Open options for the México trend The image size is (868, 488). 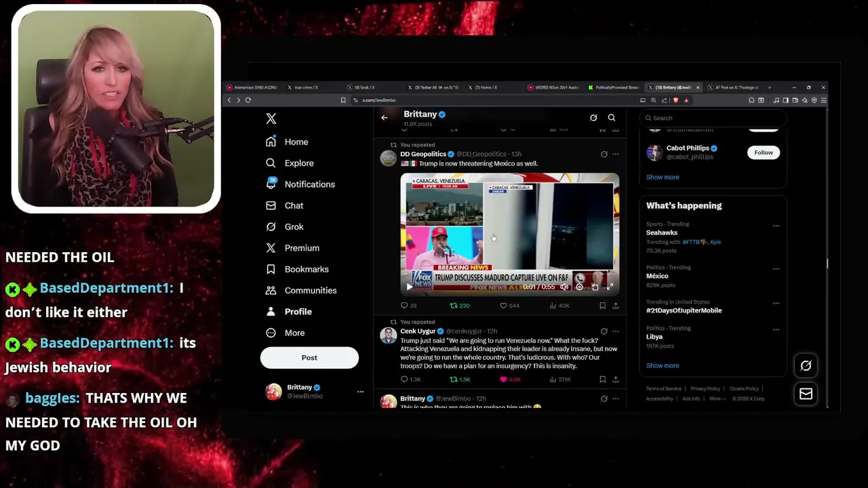tap(776, 268)
